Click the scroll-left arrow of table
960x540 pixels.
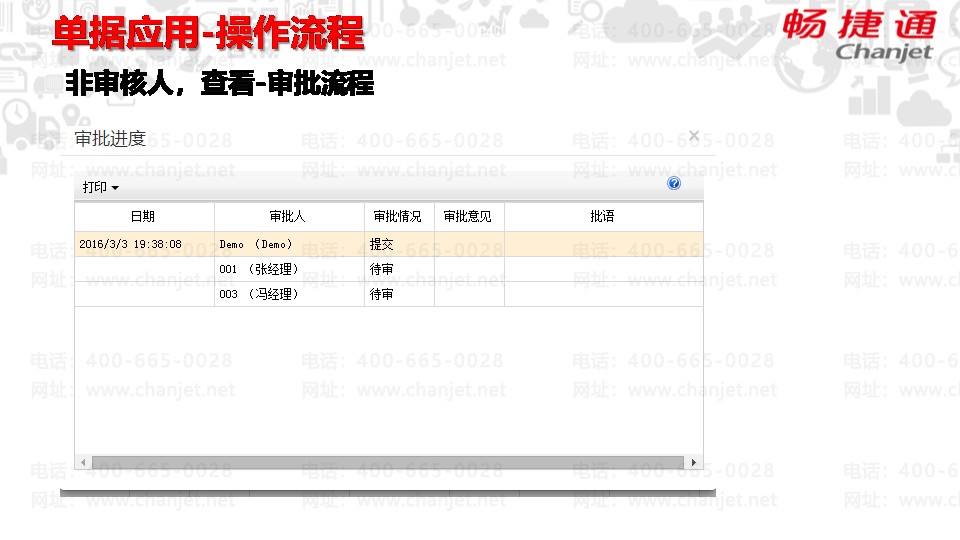83,462
